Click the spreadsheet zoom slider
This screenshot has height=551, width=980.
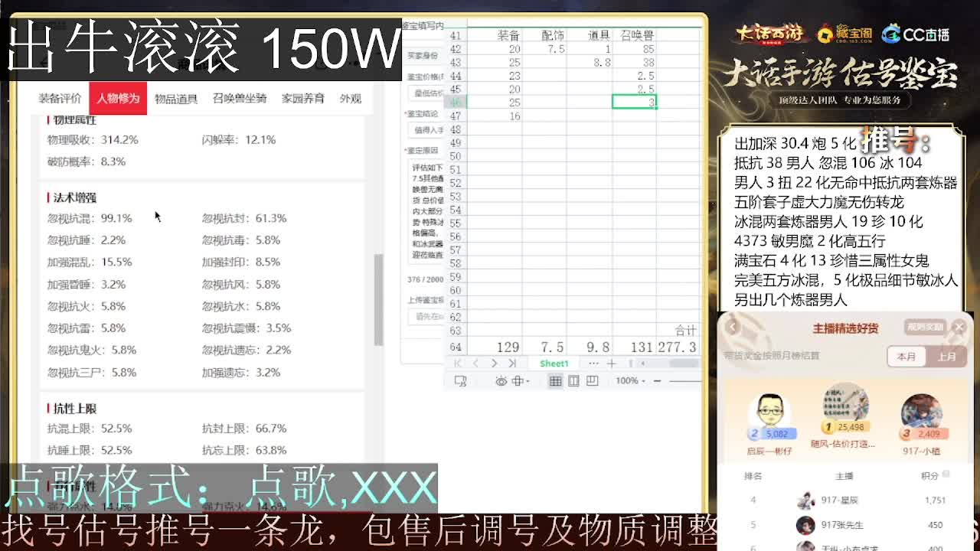(684, 381)
